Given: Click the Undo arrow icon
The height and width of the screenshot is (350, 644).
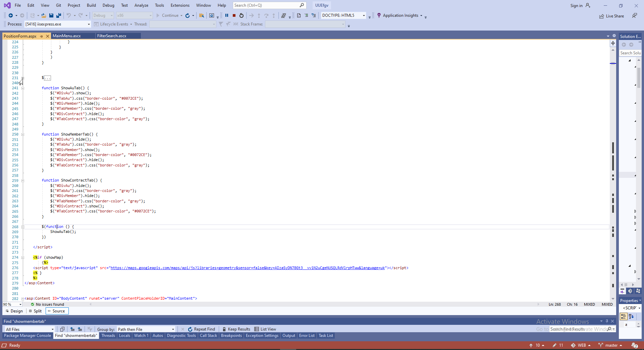Looking at the screenshot, I should pyautogui.click(x=69, y=15).
